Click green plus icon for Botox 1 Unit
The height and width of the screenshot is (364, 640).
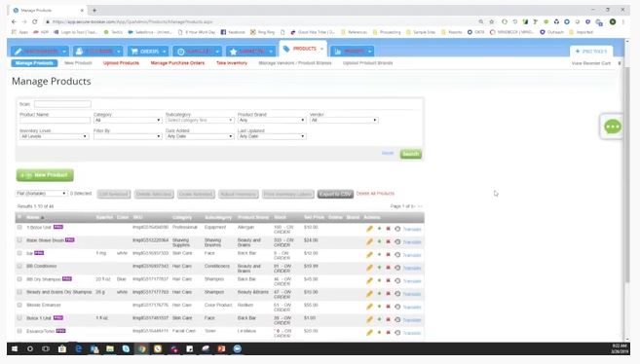point(379,319)
